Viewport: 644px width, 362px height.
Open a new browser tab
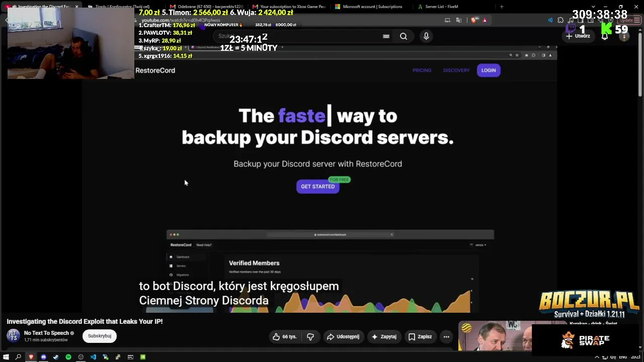click(x=502, y=7)
